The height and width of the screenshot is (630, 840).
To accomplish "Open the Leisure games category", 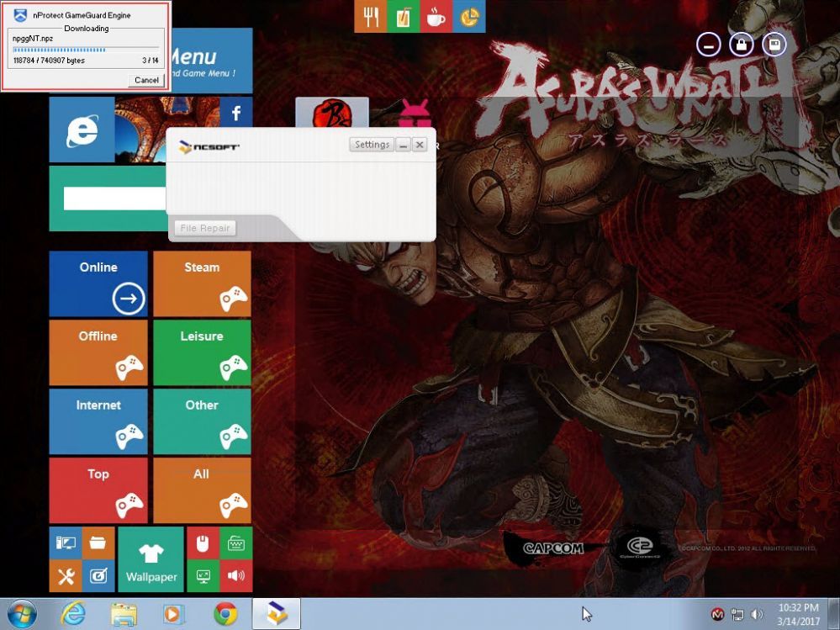I will pos(202,352).
